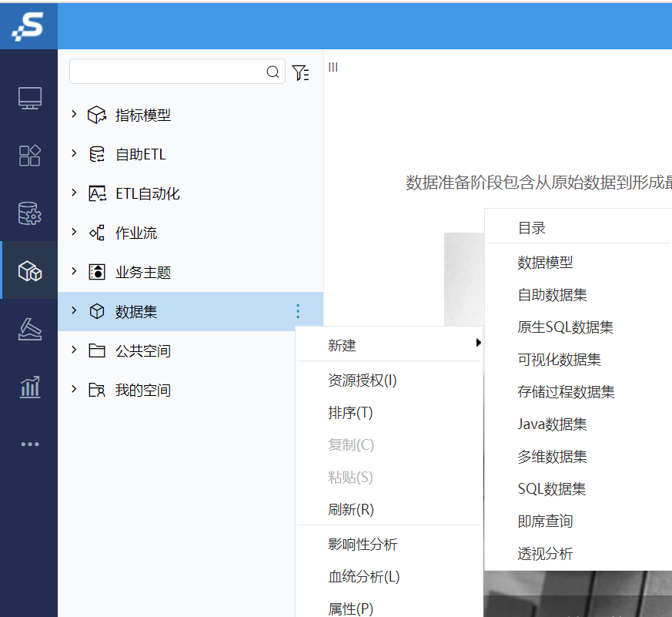Expand the 指标模型 tree node
This screenshot has height=617, width=672.
(74, 114)
